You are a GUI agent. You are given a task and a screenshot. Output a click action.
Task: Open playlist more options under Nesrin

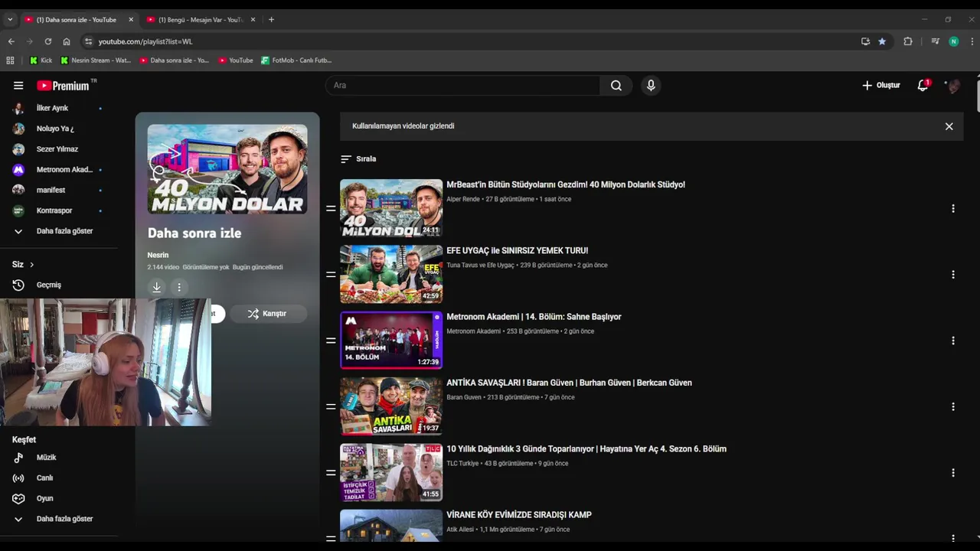(x=179, y=288)
